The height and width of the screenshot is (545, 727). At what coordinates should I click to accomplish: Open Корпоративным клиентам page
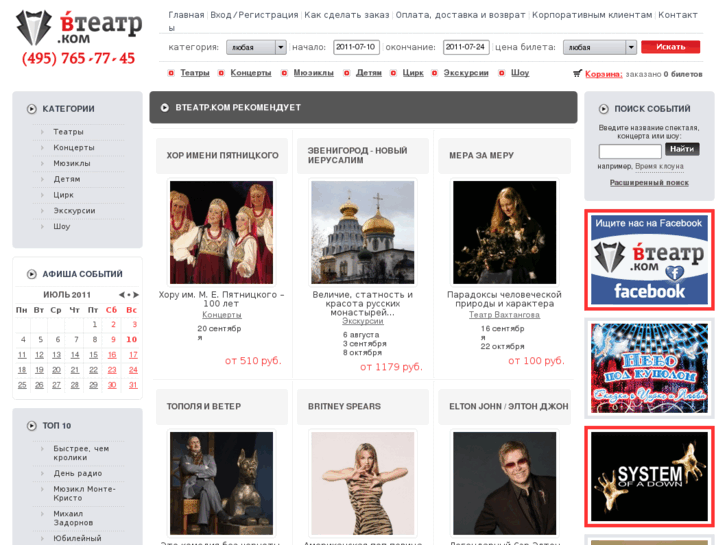pyautogui.click(x=592, y=15)
